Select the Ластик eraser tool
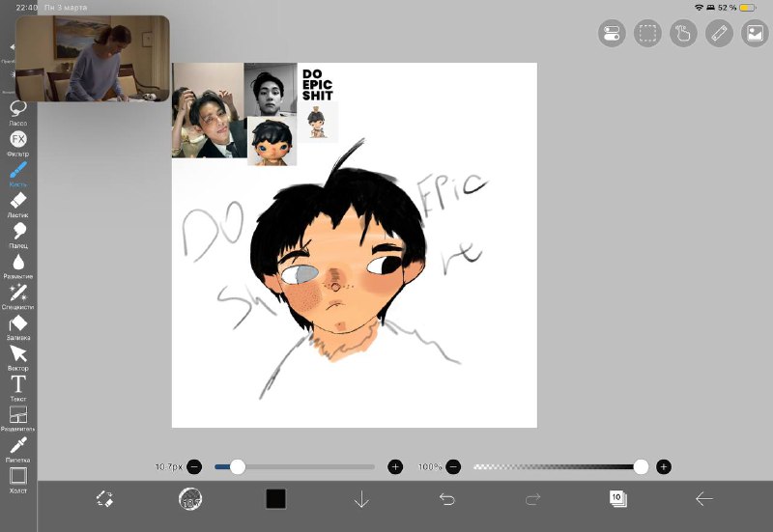The image size is (773, 532). [17, 201]
